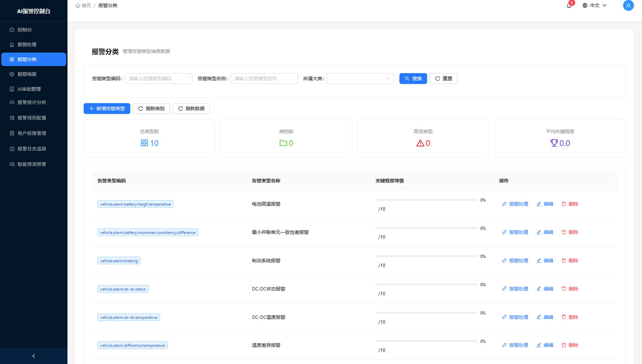Screen dimensions: 642x364
Task: Click the notification bell icon
Action: (x=569, y=6)
